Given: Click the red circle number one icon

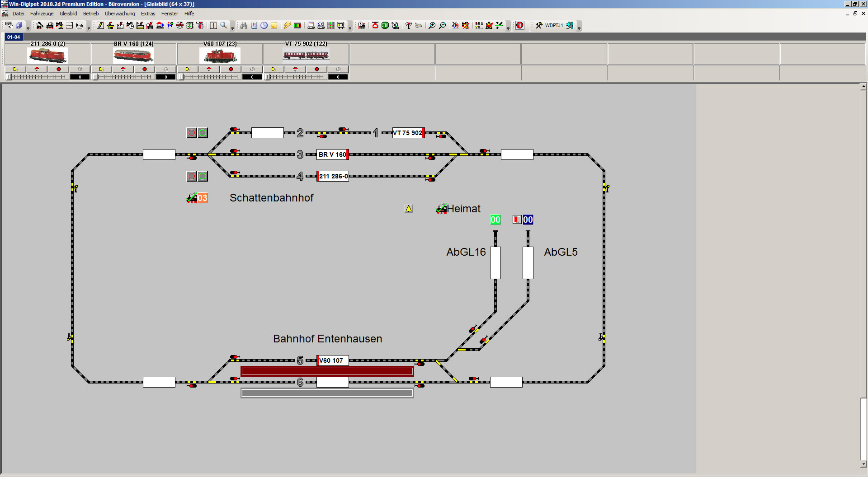Looking at the screenshot, I should (520, 25).
